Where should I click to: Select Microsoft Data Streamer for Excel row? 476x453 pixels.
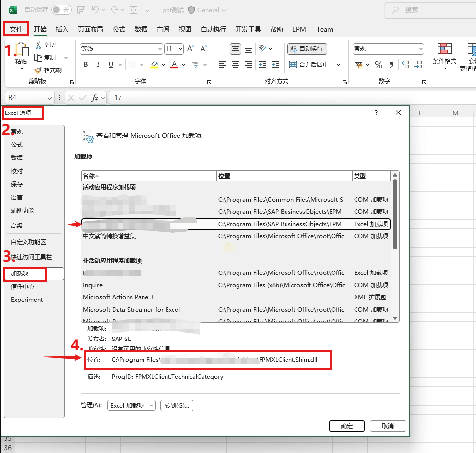point(236,310)
